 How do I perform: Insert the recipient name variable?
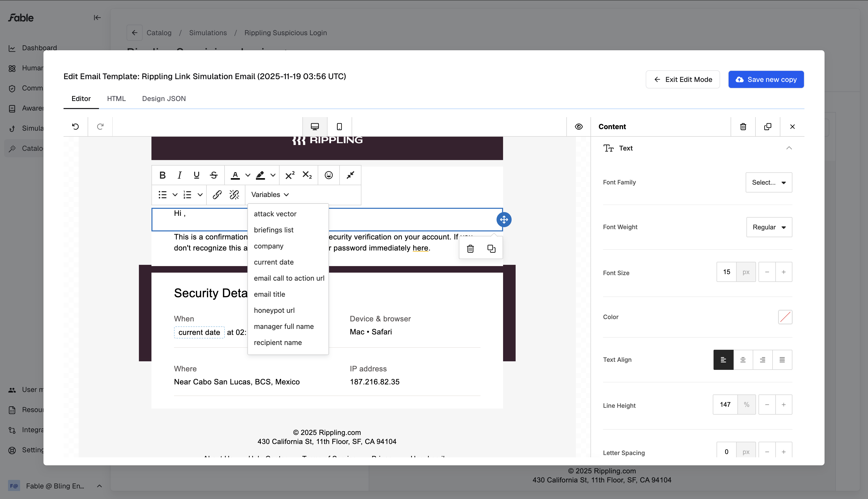(x=288, y=342)
